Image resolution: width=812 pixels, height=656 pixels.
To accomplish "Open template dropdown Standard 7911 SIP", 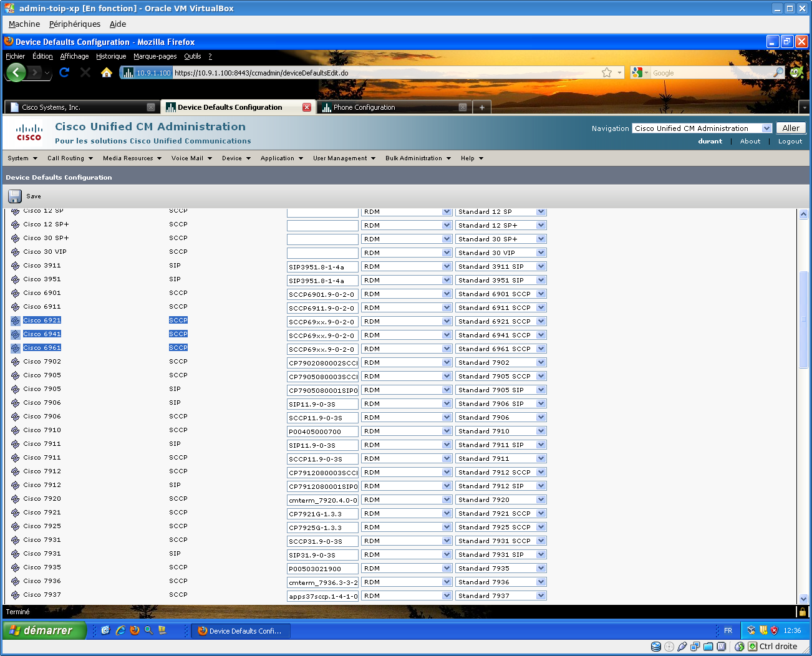I will pyautogui.click(x=541, y=445).
